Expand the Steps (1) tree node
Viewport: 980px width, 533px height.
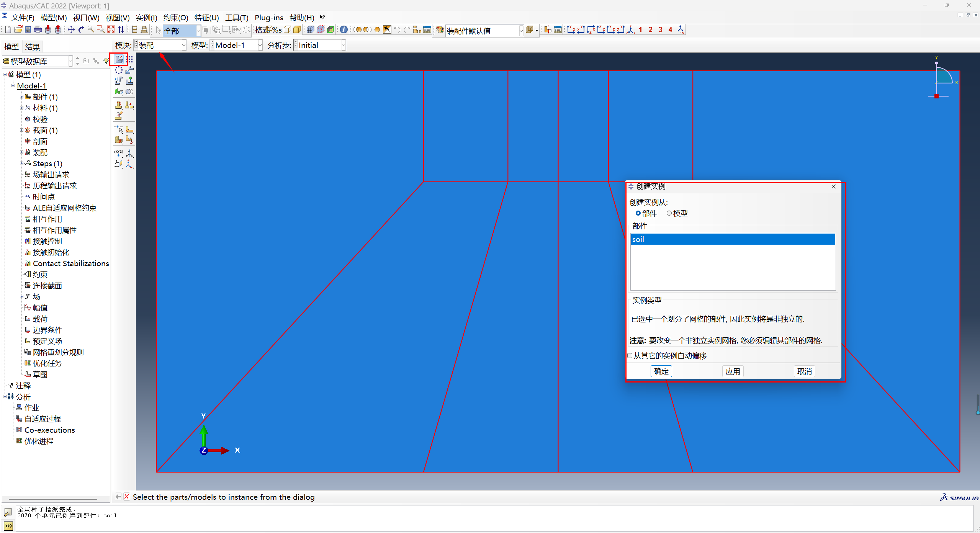point(21,163)
